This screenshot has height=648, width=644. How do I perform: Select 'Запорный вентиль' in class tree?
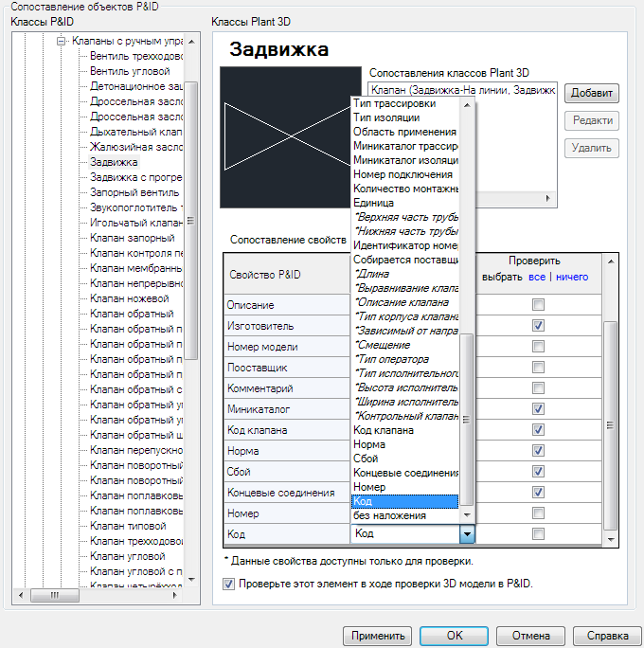134,192
